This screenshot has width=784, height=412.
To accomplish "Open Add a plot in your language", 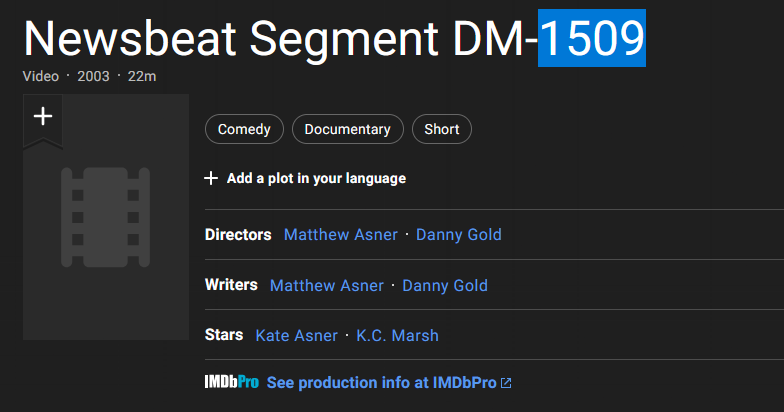I will pyautogui.click(x=316, y=178).
